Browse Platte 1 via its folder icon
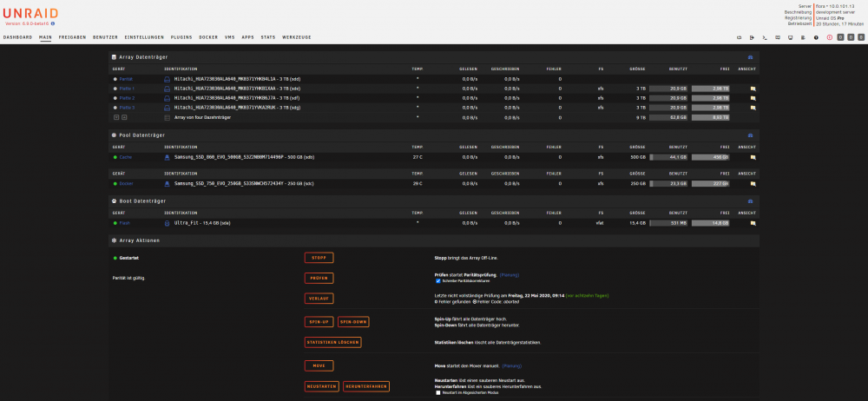Screen dimensions: 868x401 [x=753, y=89]
